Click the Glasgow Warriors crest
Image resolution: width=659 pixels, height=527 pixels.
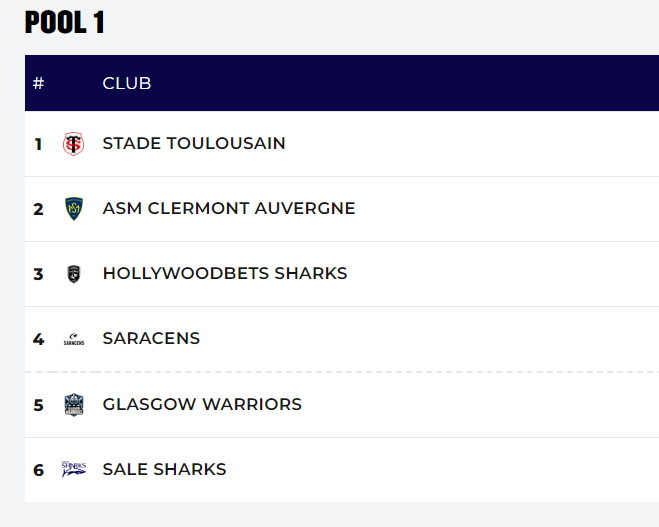73,405
